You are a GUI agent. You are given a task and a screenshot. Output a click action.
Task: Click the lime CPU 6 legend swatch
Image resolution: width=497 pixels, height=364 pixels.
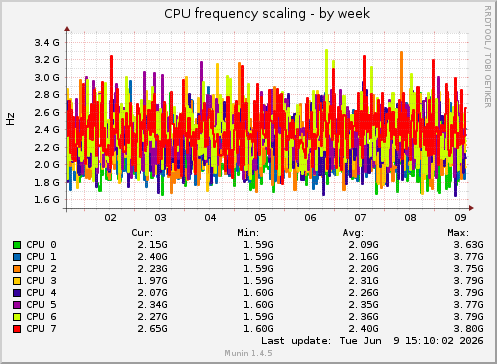tap(17, 317)
